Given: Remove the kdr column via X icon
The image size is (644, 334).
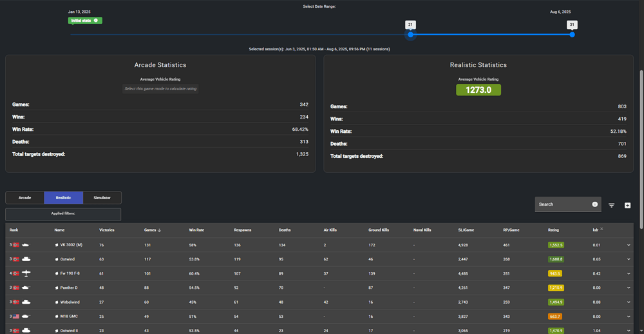Looking at the screenshot, I should point(601,229).
